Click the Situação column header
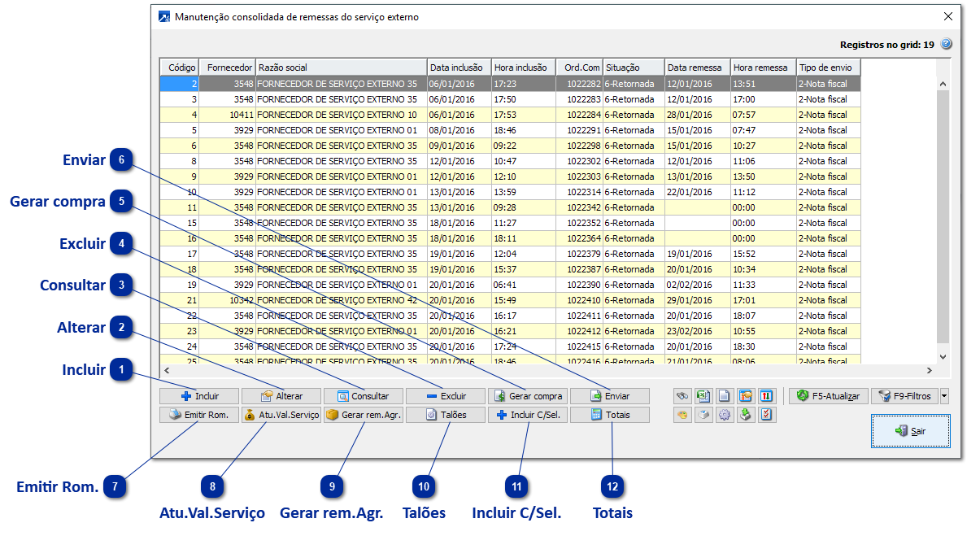The height and width of the screenshot is (536, 980). 633,68
